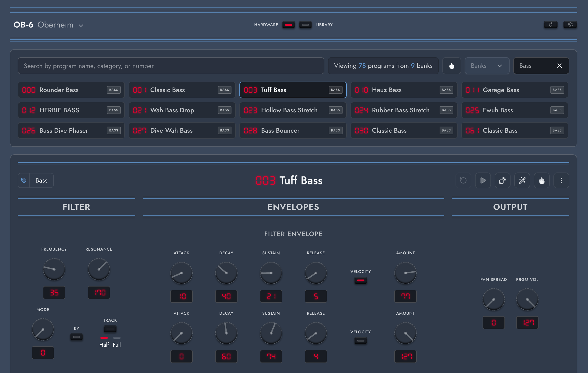Select program 026 Bass Dive Phaser
588x373 pixels.
pyautogui.click(x=71, y=130)
